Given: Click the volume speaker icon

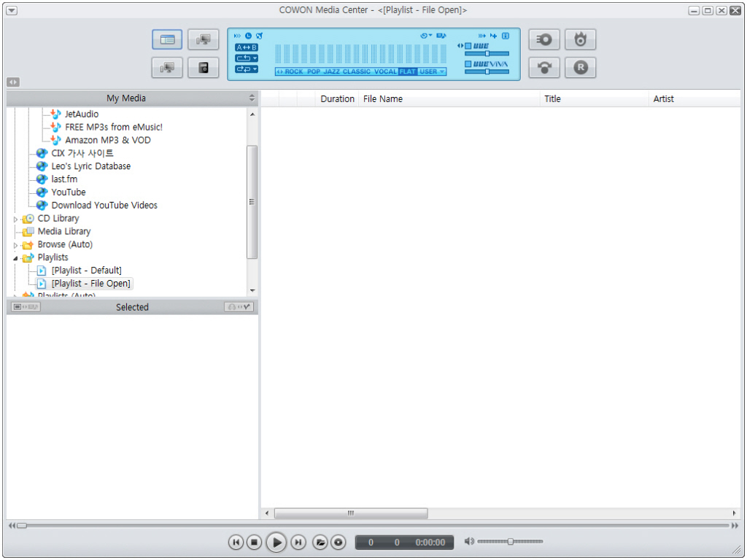Looking at the screenshot, I should pyautogui.click(x=469, y=542).
